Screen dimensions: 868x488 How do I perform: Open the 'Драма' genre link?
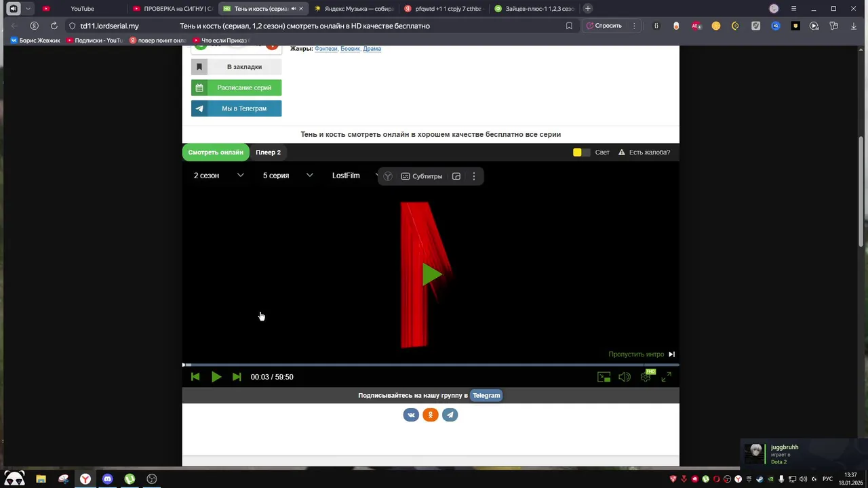click(x=372, y=49)
